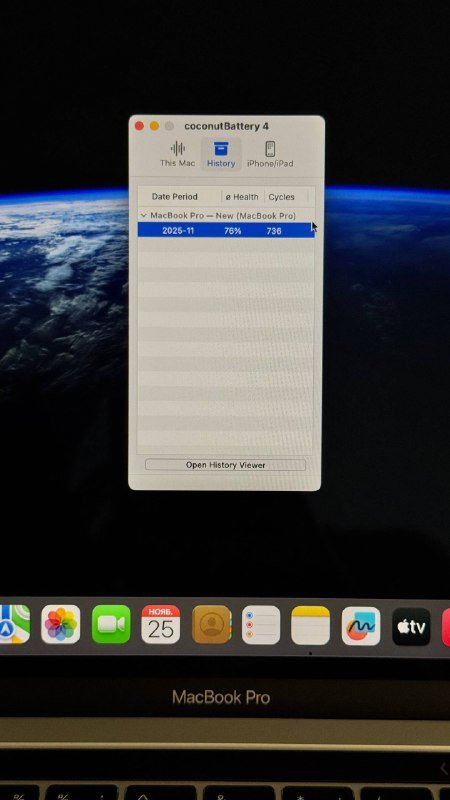Open Maps from the Dock
This screenshot has height=800, width=450.
(x=14, y=624)
